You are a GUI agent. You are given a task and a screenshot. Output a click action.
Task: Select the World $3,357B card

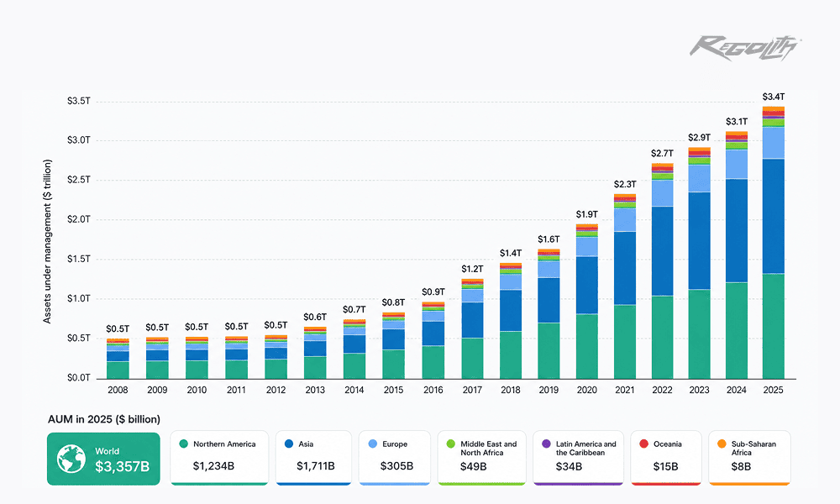coord(103,459)
